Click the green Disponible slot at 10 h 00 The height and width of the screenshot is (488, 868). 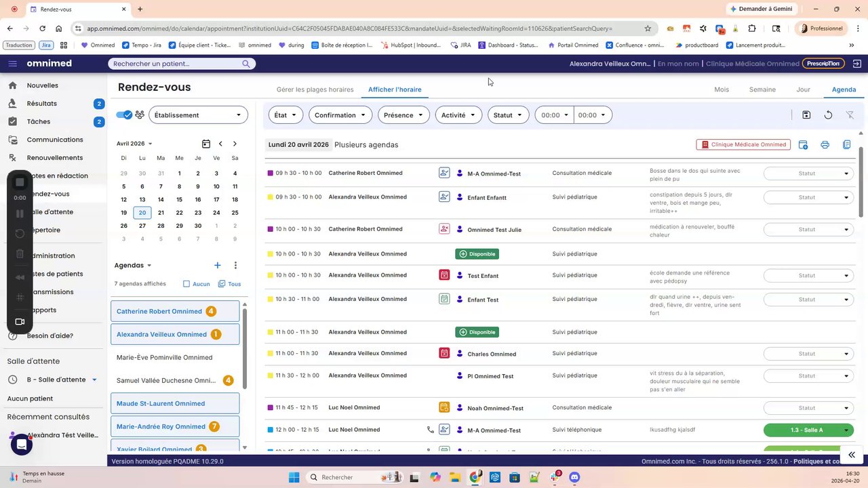coord(477,254)
